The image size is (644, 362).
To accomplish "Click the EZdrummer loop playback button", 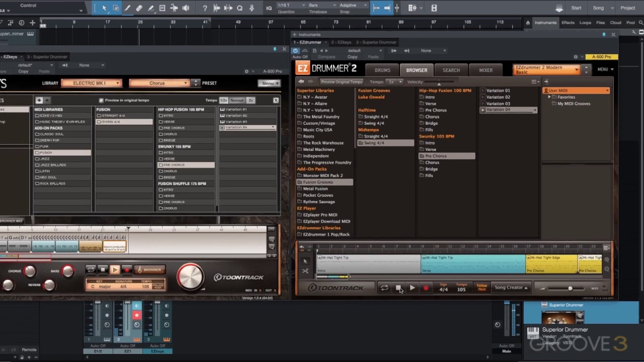I will pyautogui.click(x=384, y=288).
